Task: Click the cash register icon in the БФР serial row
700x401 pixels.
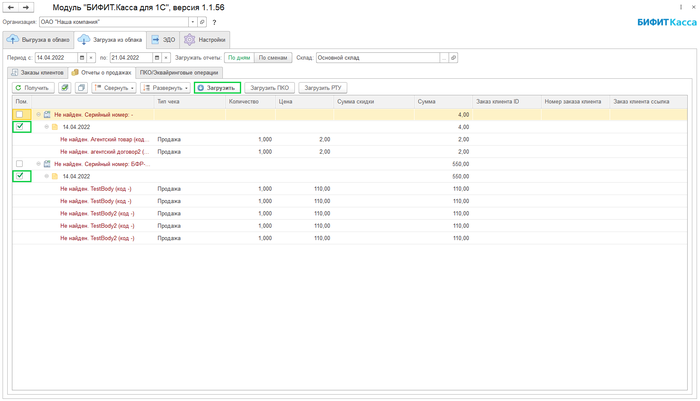Action: coord(47,164)
